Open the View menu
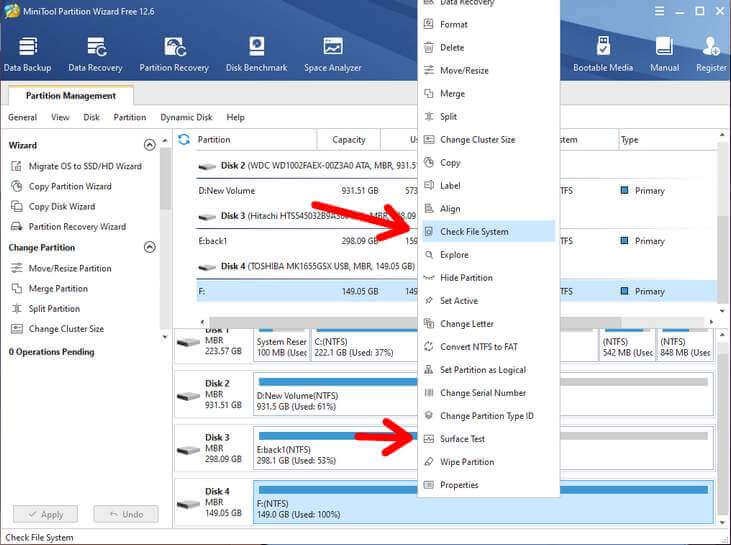The height and width of the screenshot is (545, 731). point(60,117)
